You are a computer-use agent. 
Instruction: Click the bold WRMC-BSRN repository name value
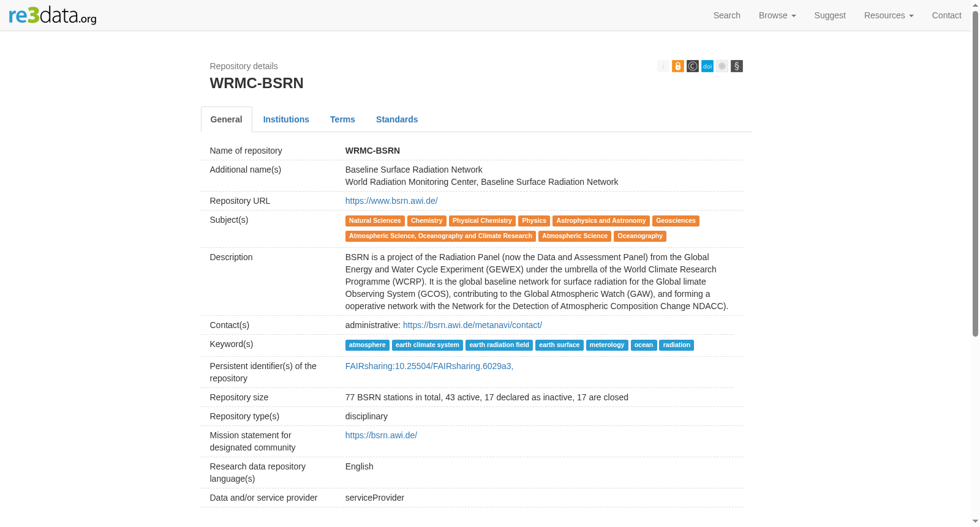372,151
